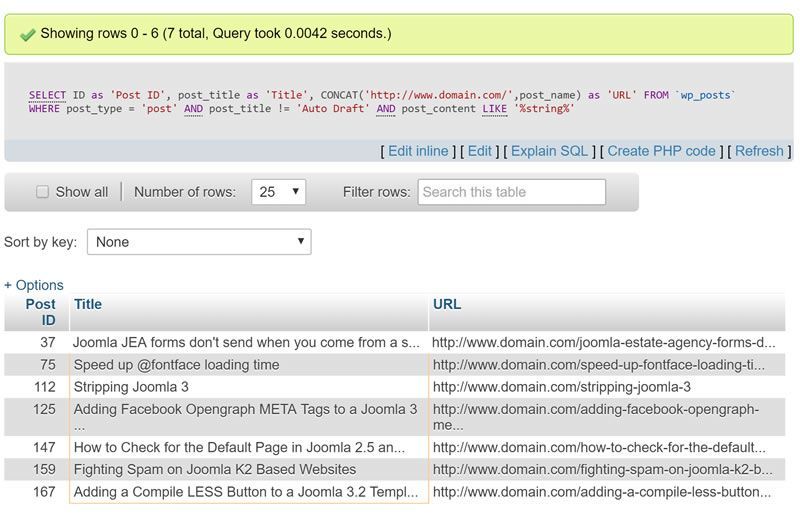Click the Edit link
This screenshot has height=527, width=800.
480,151
